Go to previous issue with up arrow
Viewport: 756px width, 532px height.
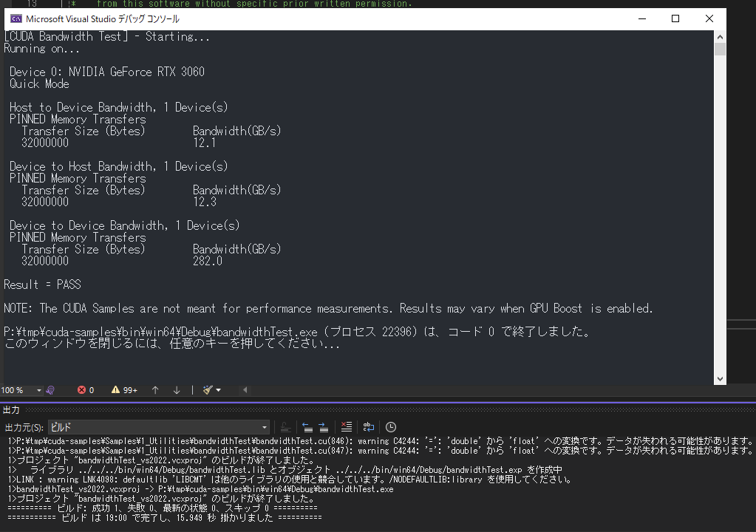coord(155,390)
